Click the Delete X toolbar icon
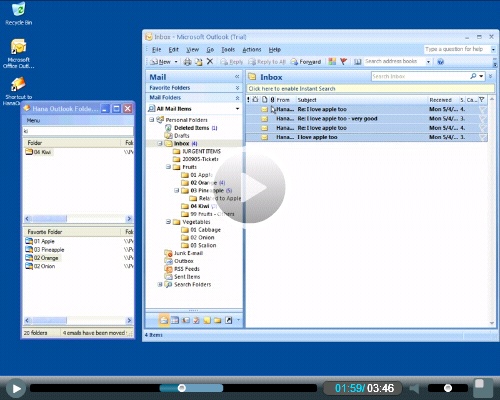Viewport: 500px width, 400px height. (210, 61)
